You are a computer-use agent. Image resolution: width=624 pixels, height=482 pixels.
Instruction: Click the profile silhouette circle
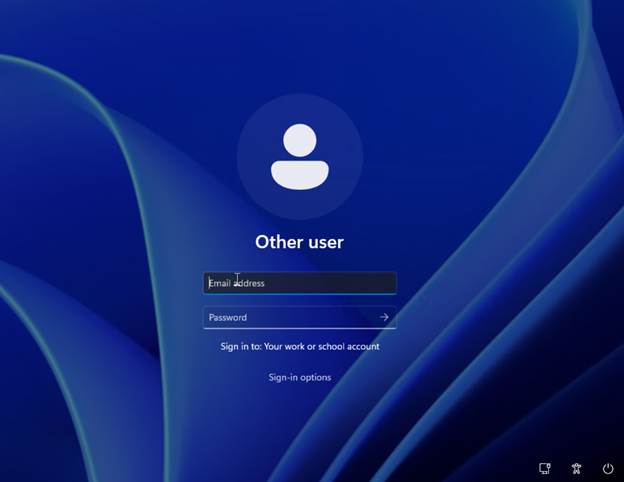coord(300,157)
